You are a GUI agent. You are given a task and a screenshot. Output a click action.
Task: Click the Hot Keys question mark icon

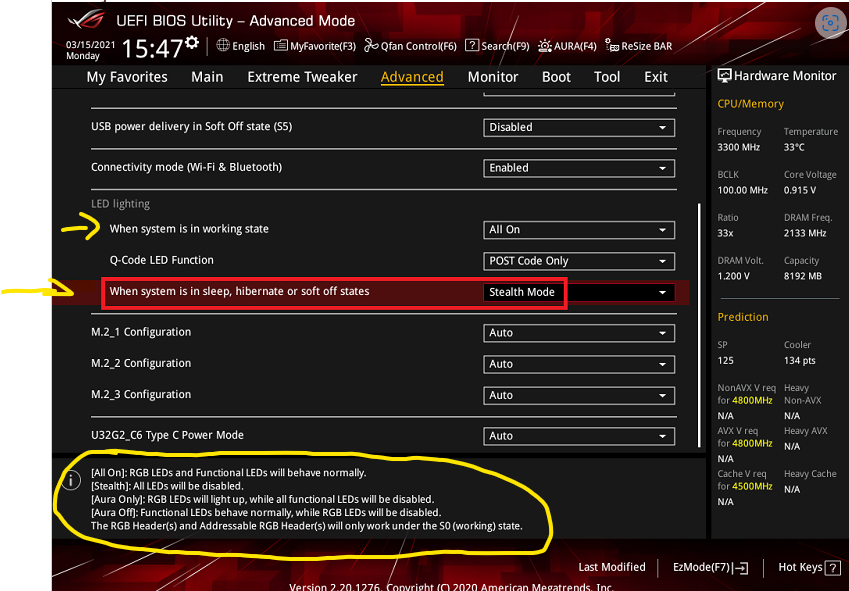[832, 568]
